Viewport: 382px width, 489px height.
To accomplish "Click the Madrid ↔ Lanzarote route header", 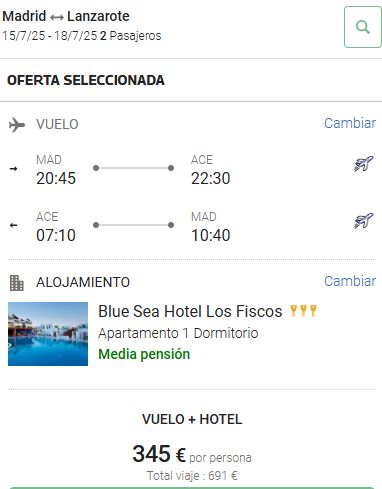I will [x=66, y=16].
